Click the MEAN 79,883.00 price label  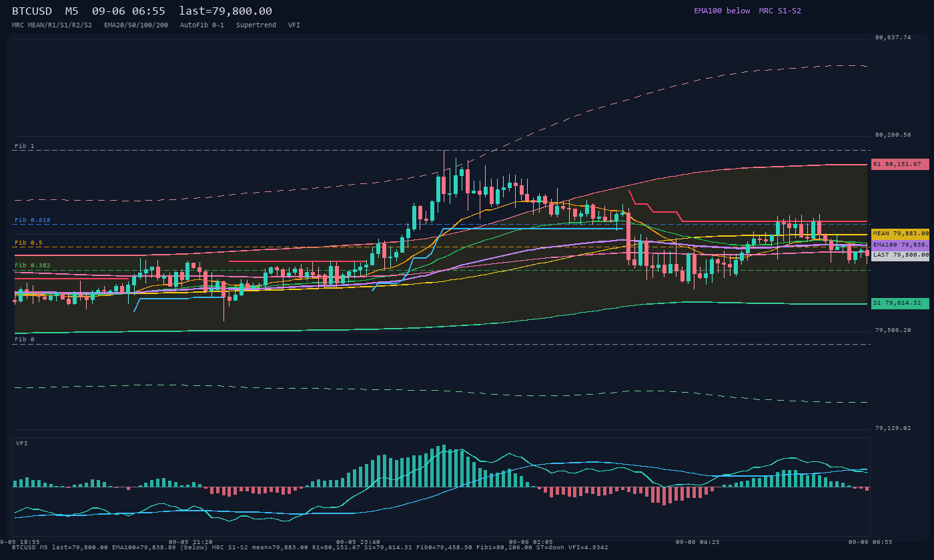click(x=900, y=233)
